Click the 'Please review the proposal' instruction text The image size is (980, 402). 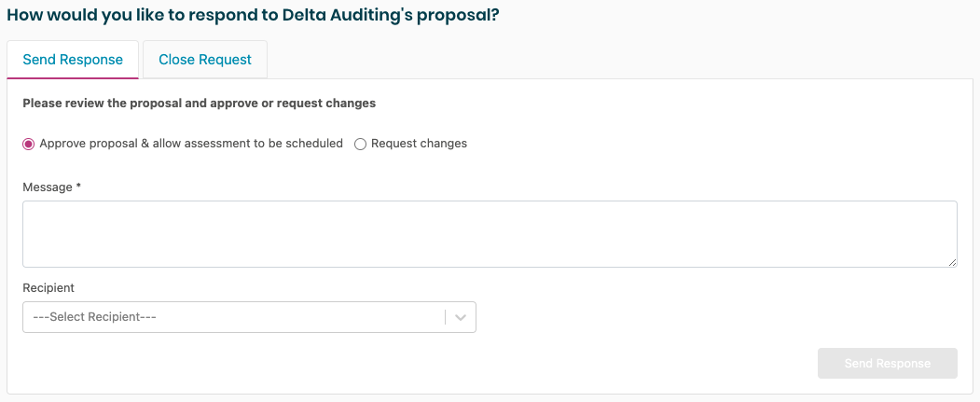click(103, 104)
